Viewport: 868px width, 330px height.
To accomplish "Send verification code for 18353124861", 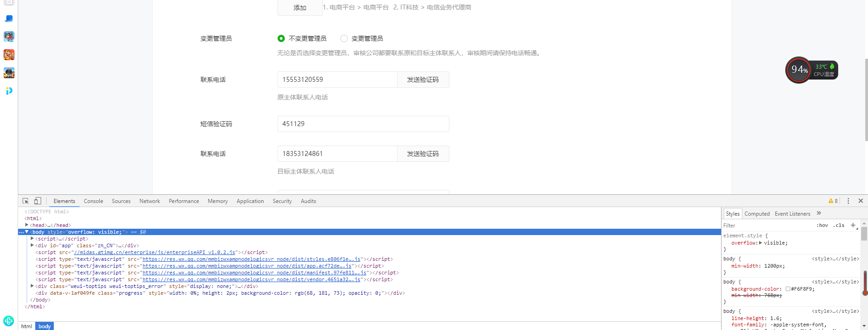I will click(x=423, y=154).
